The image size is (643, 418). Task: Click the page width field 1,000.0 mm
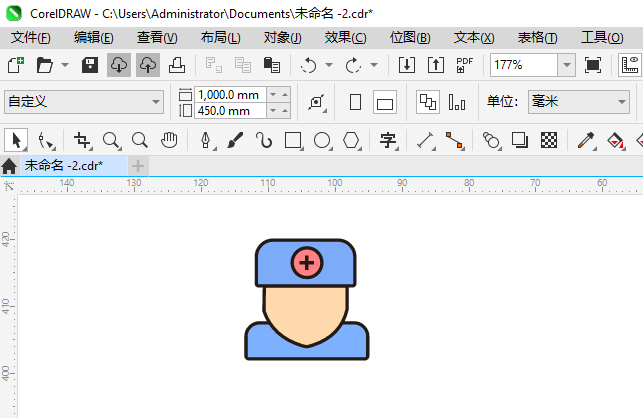click(230, 95)
